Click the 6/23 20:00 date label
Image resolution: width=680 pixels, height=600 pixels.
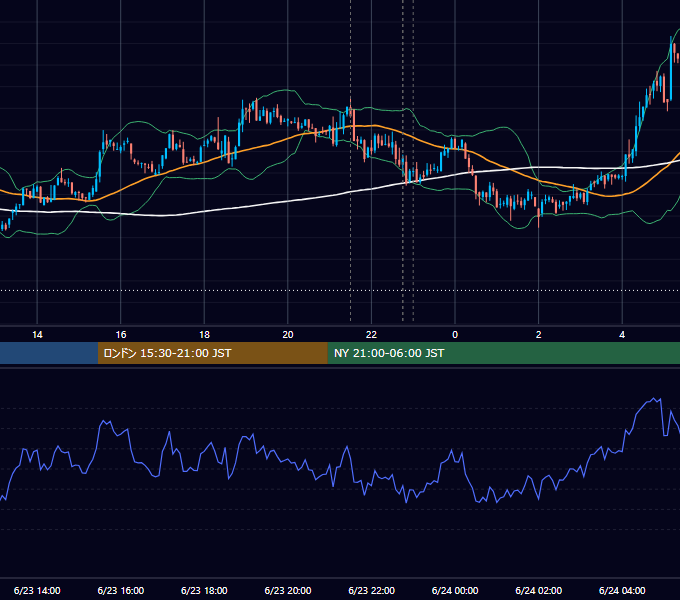tap(288, 590)
